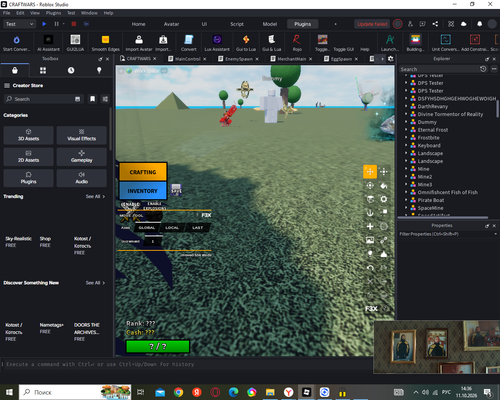This screenshot has width=500, height=400.
Task: Click the green health bar
Action: pyautogui.click(x=158, y=347)
